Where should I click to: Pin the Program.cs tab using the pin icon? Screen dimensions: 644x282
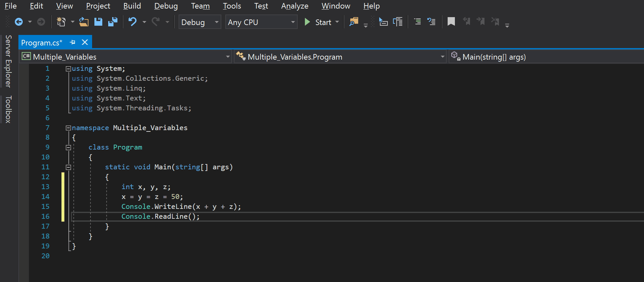(73, 42)
